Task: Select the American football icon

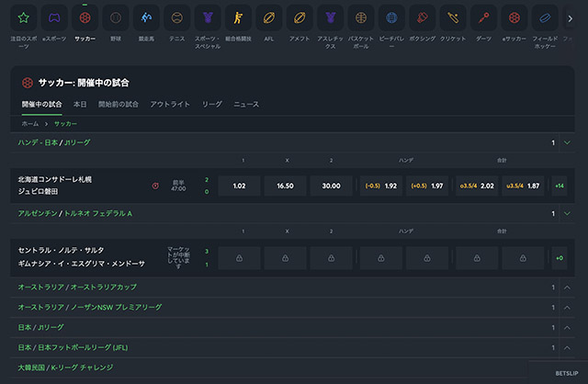Action: (x=300, y=17)
